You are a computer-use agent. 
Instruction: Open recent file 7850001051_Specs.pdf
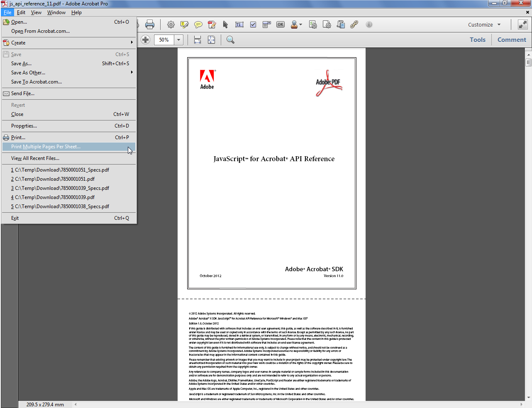click(x=69, y=170)
